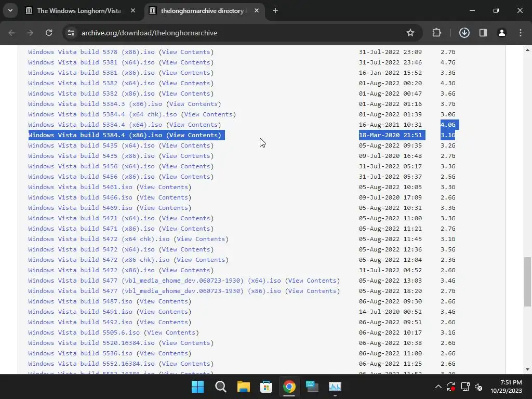
Task: Reload the archive.org page
Action: coord(49,33)
